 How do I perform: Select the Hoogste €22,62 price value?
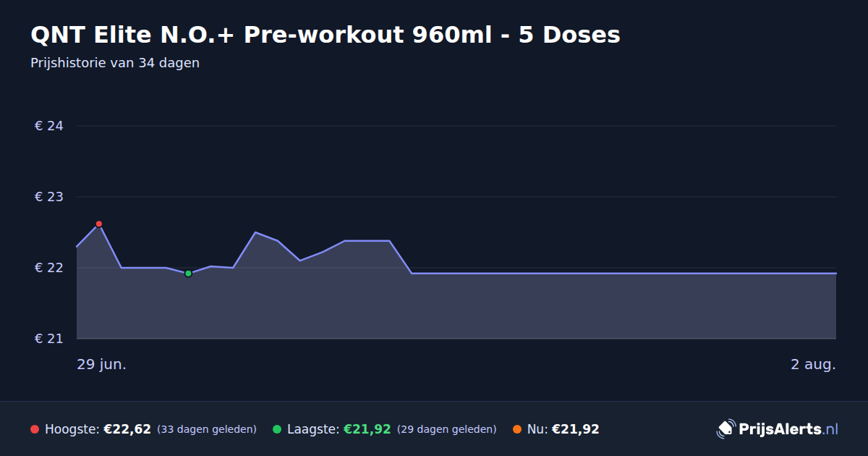[x=127, y=429]
